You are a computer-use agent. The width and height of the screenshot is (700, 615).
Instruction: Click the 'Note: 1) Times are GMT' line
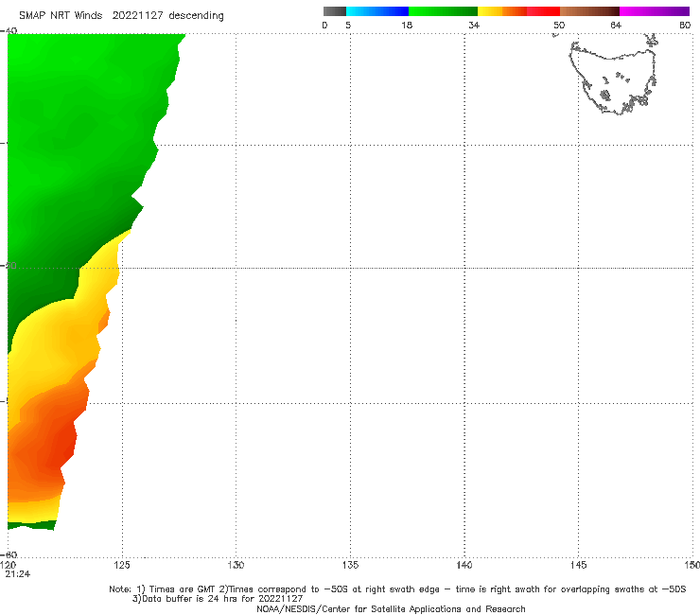[x=397, y=589]
